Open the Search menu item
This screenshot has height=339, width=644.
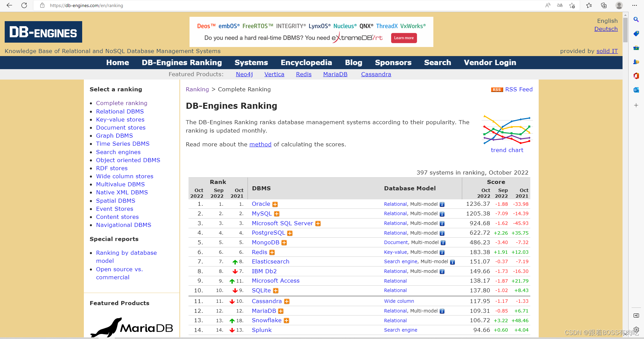(x=437, y=62)
